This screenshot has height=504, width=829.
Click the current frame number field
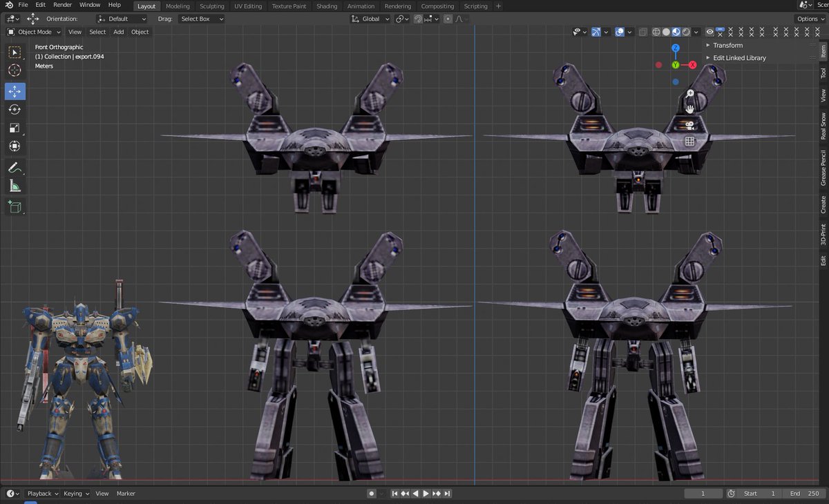tap(703, 494)
